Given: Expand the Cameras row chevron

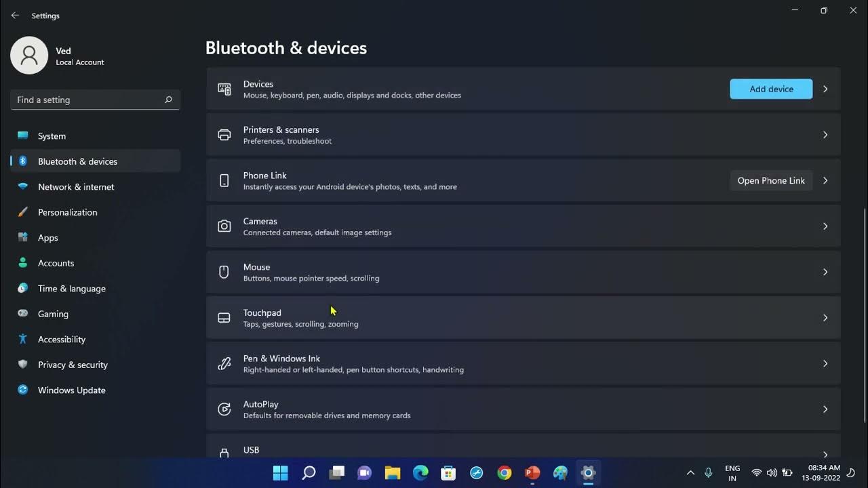Looking at the screenshot, I should (825, 226).
